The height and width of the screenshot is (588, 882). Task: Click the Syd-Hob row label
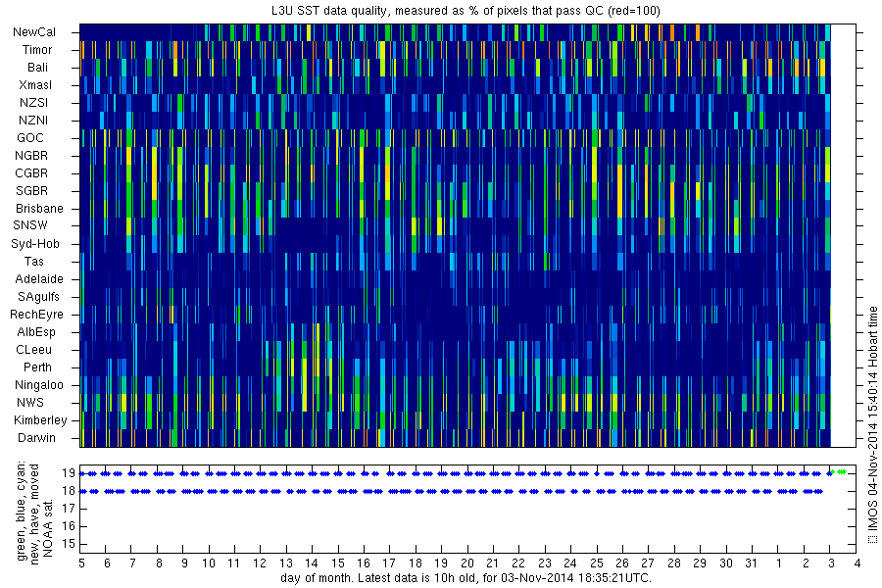35,244
